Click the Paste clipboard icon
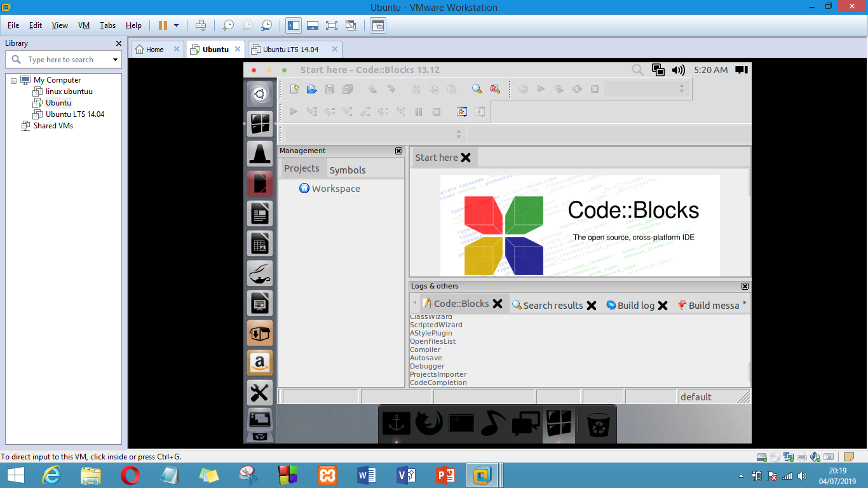The image size is (868, 488). pos(451,89)
